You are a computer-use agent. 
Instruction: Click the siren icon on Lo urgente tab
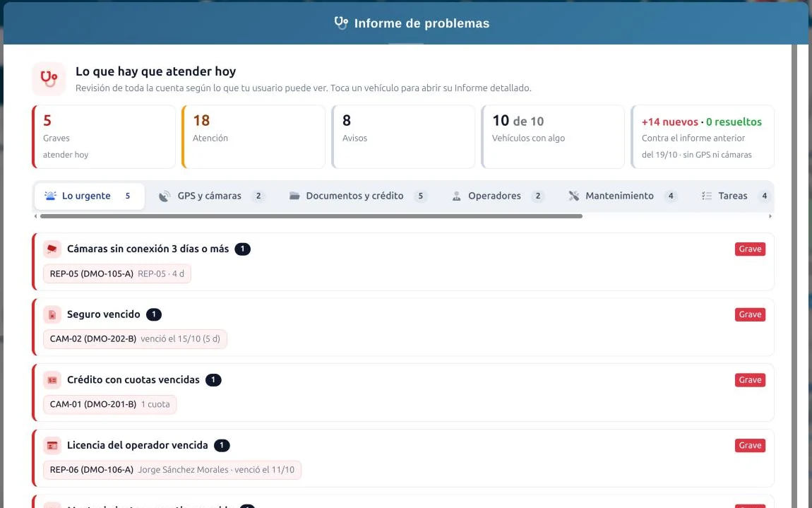point(50,196)
